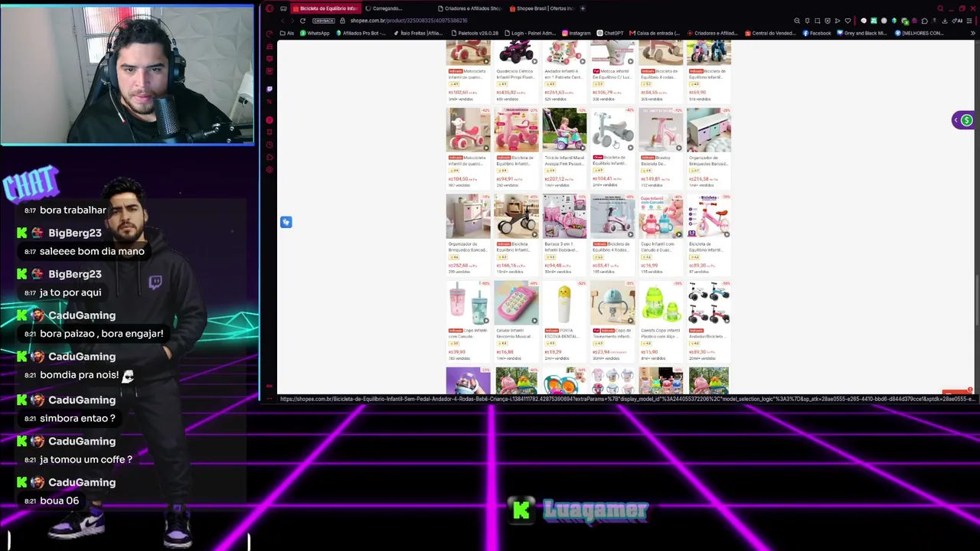Go back to the previous page

tap(283, 21)
